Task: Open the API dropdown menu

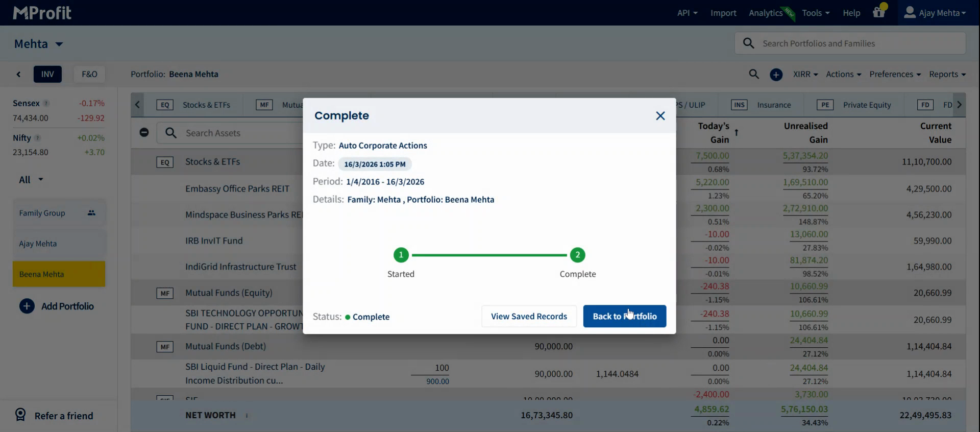Action: click(687, 13)
